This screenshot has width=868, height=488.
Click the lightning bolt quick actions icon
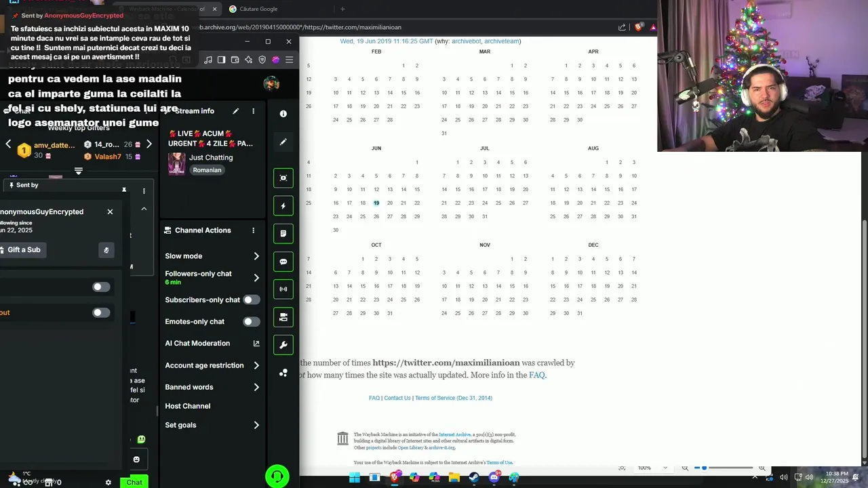click(283, 206)
